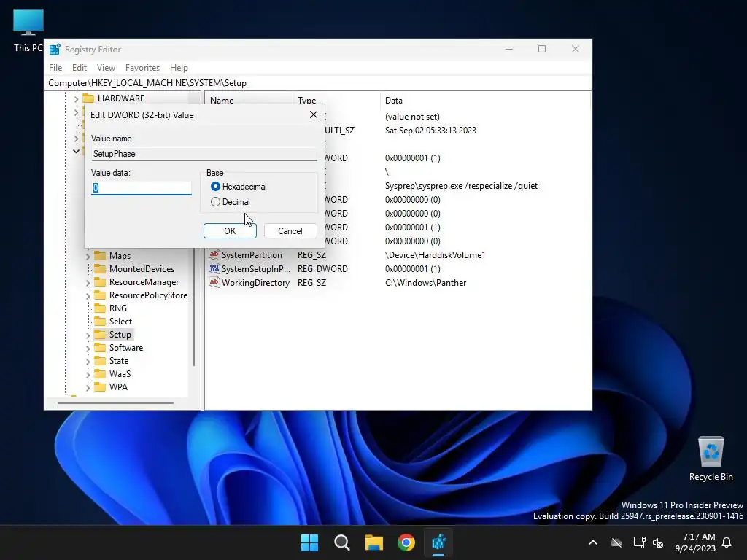Open the View menu

(x=106, y=68)
